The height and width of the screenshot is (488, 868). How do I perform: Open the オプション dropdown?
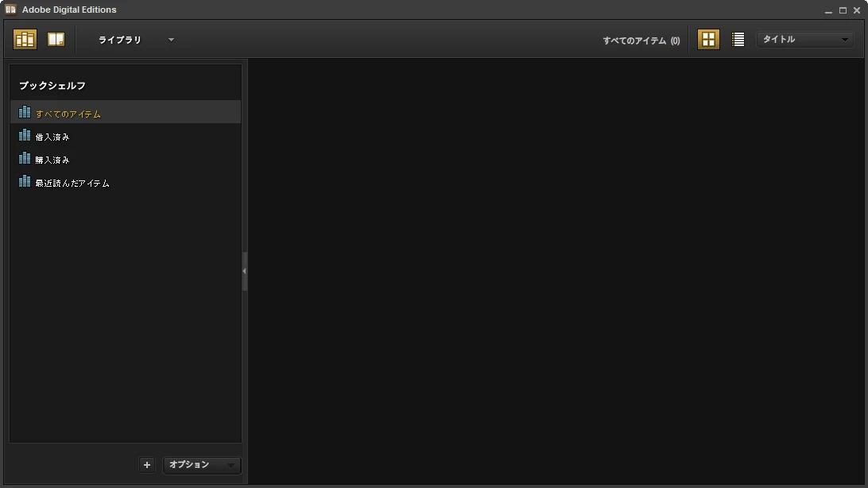pos(202,465)
